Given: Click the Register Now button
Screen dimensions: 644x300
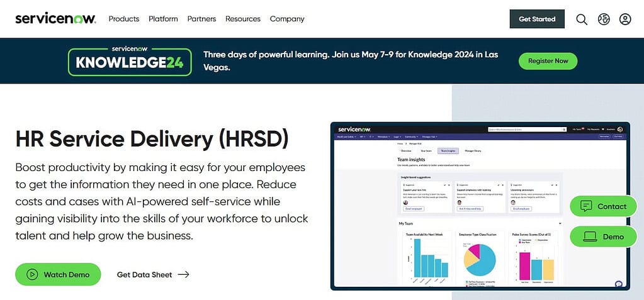Looking at the screenshot, I should pyautogui.click(x=548, y=61).
